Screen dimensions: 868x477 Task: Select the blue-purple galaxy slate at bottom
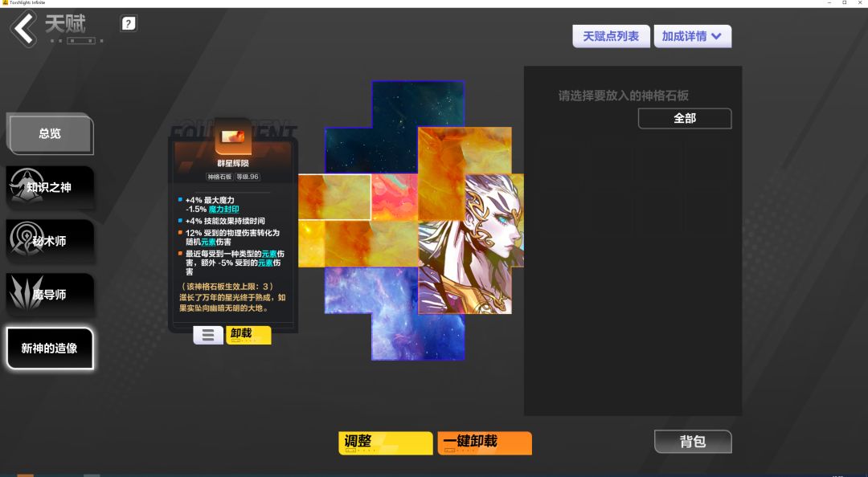coord(395,313)
